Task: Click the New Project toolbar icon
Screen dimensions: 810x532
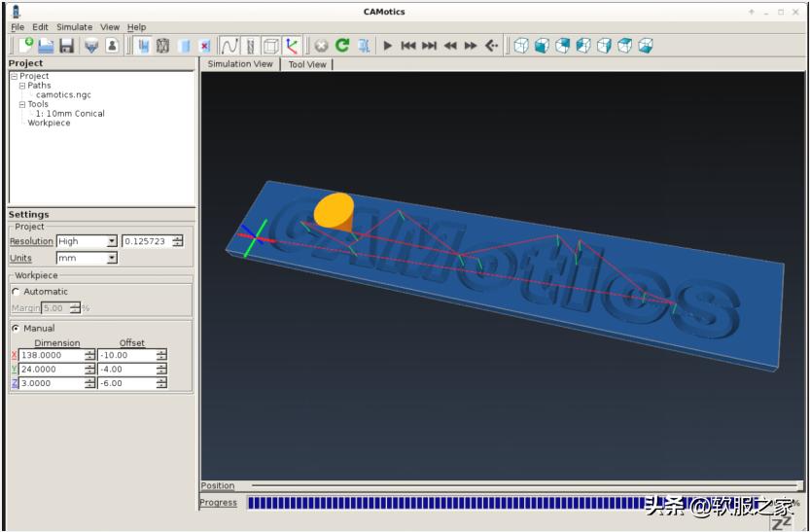Action: pos(25,45)
